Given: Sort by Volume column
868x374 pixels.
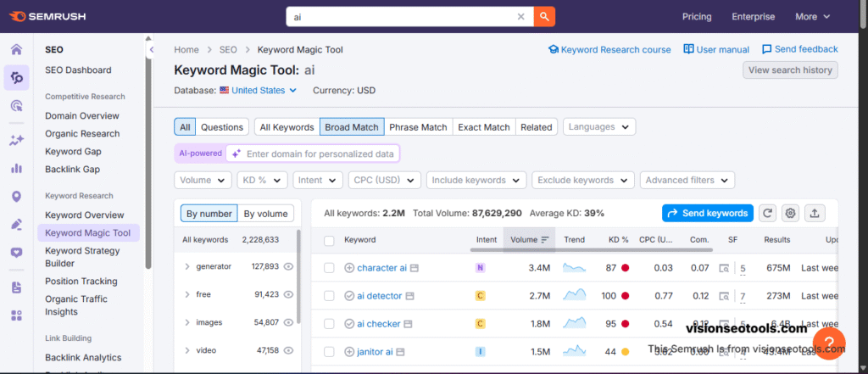Looking at the screenshot, I should coord(529,240).
